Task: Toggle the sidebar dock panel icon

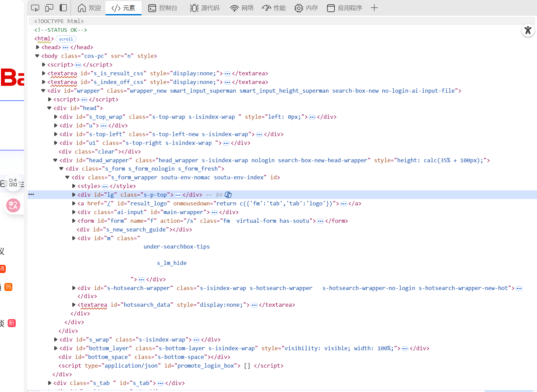Action: 63,8
